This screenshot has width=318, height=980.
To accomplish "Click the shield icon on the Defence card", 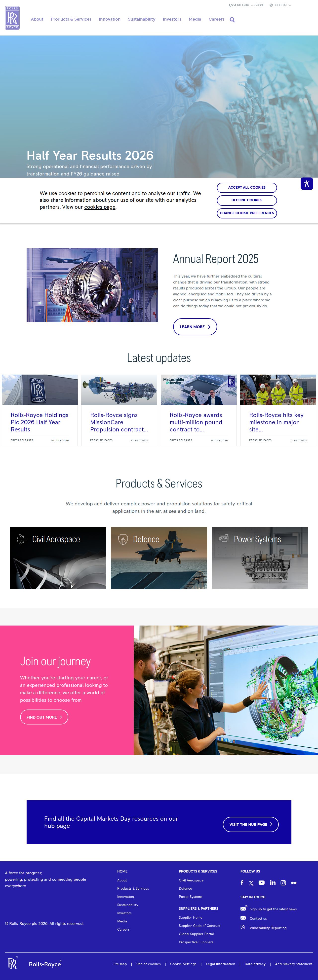I will 123,539.
